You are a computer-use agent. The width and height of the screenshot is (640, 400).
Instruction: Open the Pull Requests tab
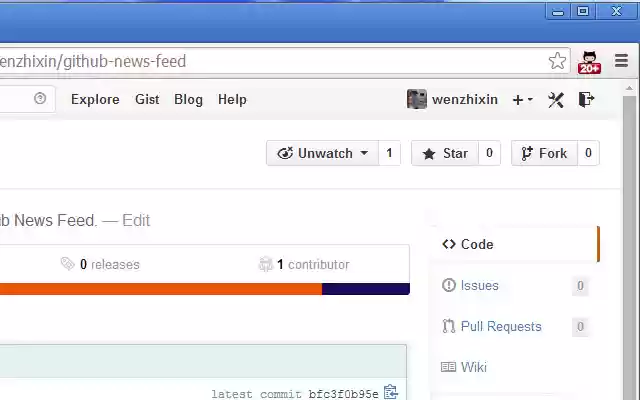[501, 326]
